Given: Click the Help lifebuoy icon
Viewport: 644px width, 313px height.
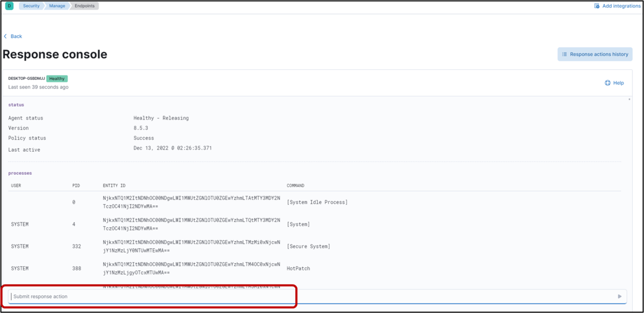Looking at the screenshot, I should tap(606, 83).
